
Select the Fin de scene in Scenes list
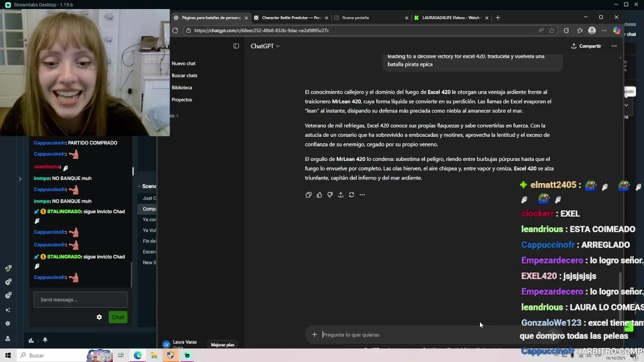click(x=149, y=241)
